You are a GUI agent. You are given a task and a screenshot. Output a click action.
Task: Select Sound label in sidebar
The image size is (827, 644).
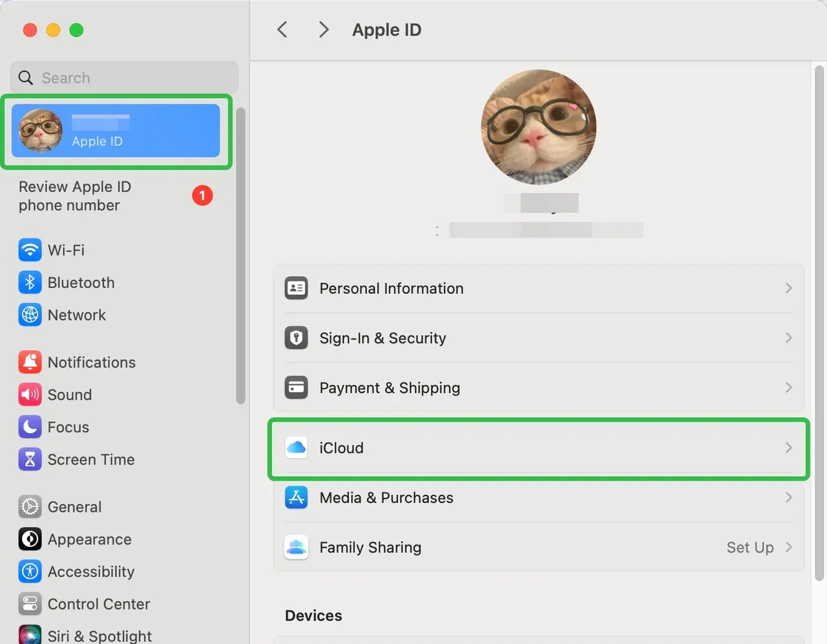tap(69, 395)
